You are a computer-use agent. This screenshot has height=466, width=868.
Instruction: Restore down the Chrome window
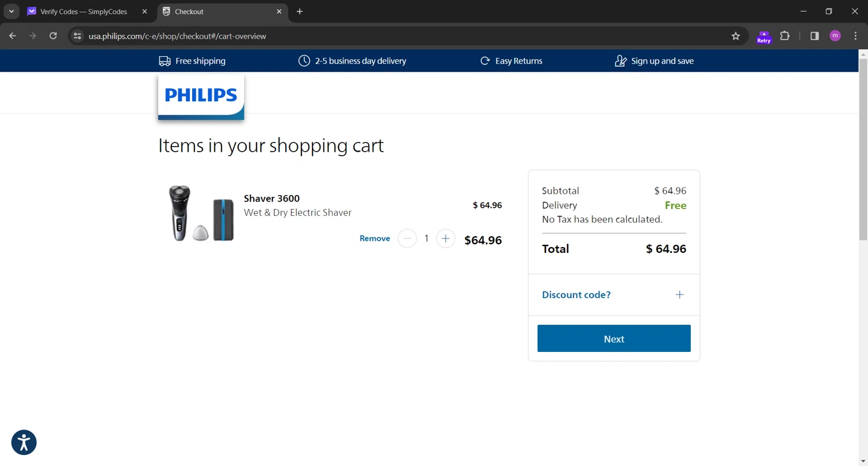(829, 12)
